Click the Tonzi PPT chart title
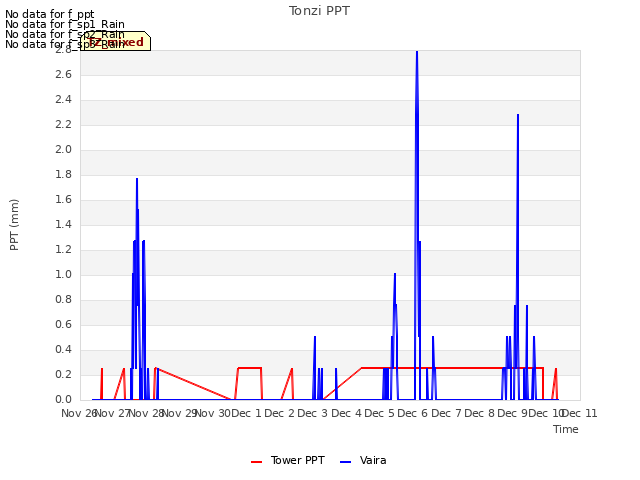Screen dimensions: 640x480 coord(319,11)
